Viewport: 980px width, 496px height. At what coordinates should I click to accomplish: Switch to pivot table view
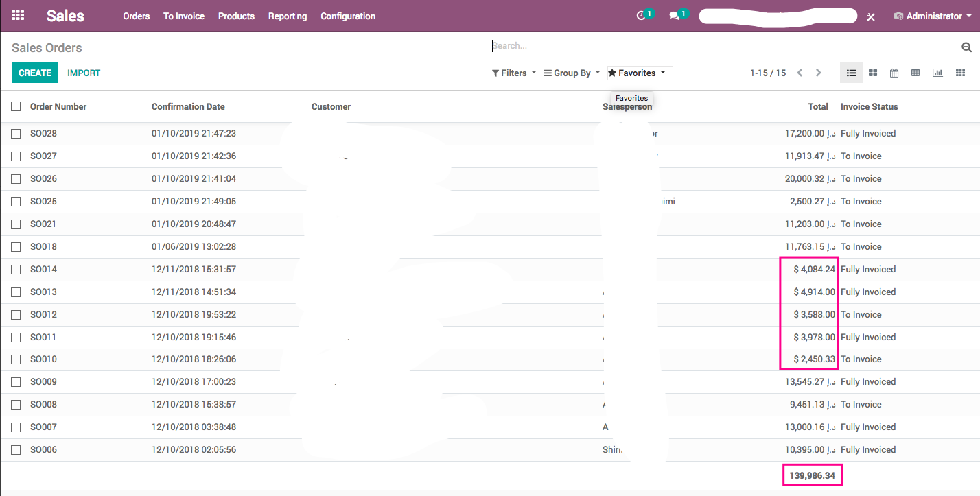coord(915,73)
